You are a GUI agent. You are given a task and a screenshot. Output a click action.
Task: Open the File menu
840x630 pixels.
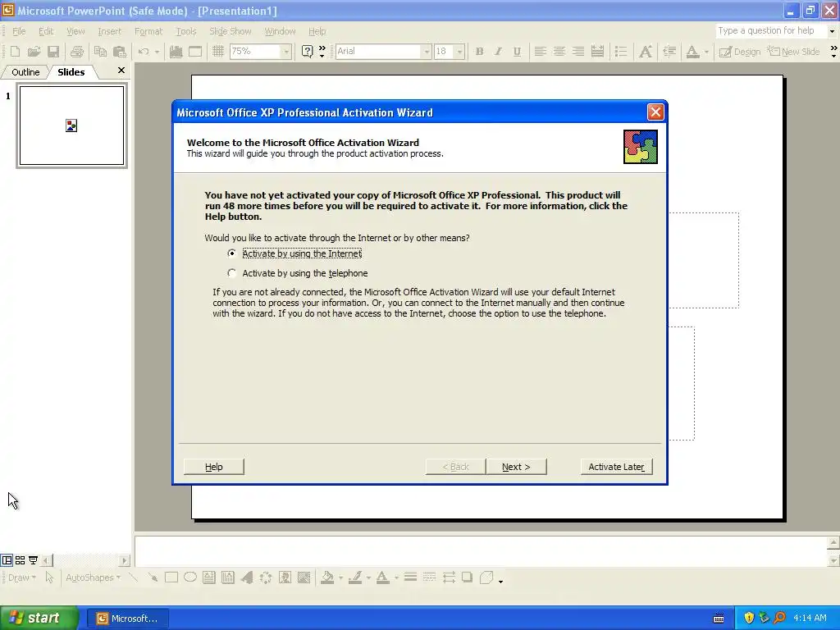(19, 31)
